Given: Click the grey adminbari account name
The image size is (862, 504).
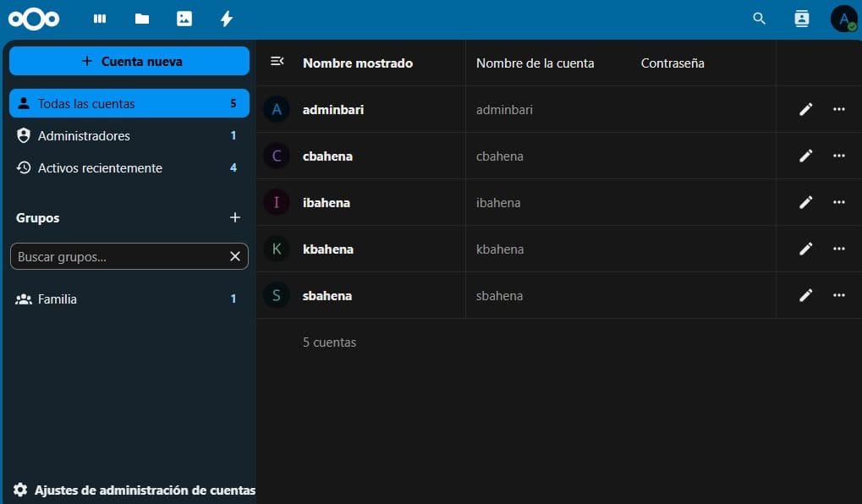Looking at the screenshot, I should click(x=504, y=109).
